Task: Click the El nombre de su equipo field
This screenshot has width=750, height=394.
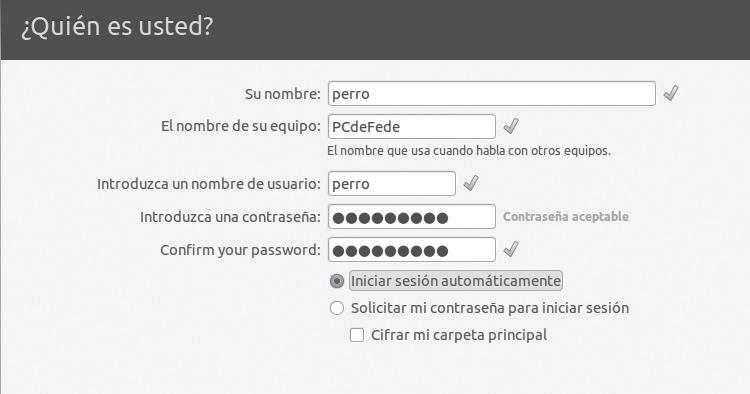Action: point(412,127)
